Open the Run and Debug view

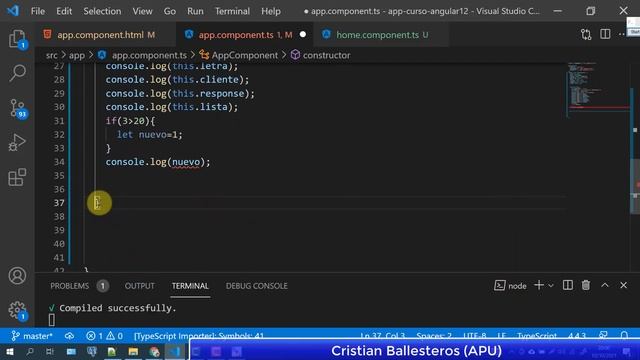[x=17, y=143]
